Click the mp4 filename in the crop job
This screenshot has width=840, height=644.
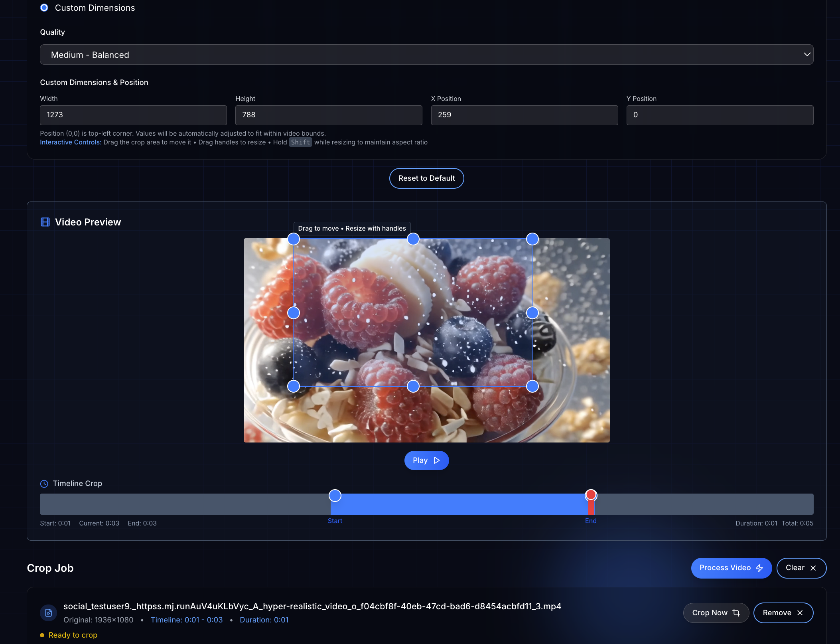(x=312, y=606)
